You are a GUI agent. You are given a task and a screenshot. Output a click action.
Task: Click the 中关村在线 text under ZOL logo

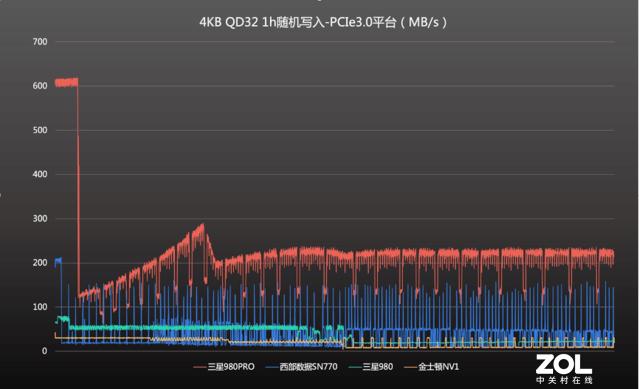tap(564, 380)
